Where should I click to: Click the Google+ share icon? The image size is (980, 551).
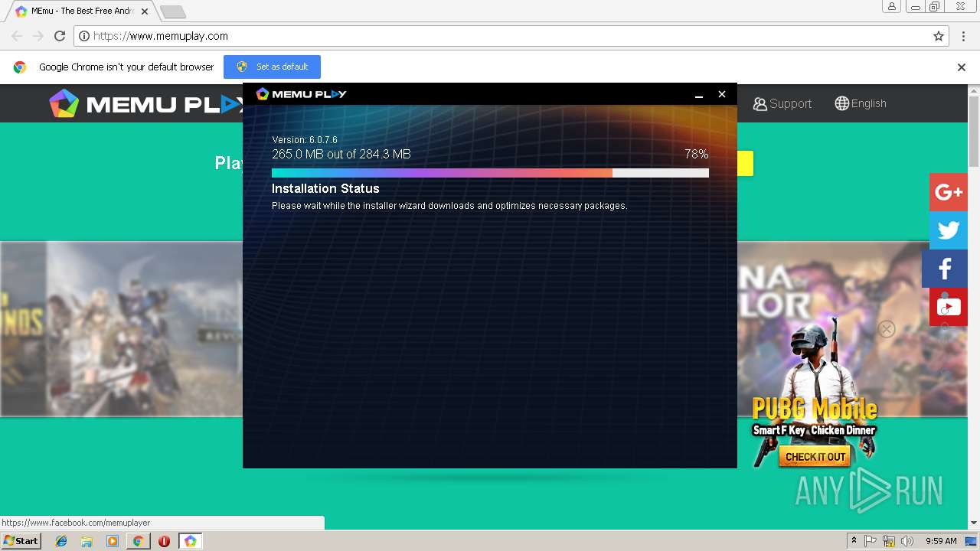pos(949,192)
